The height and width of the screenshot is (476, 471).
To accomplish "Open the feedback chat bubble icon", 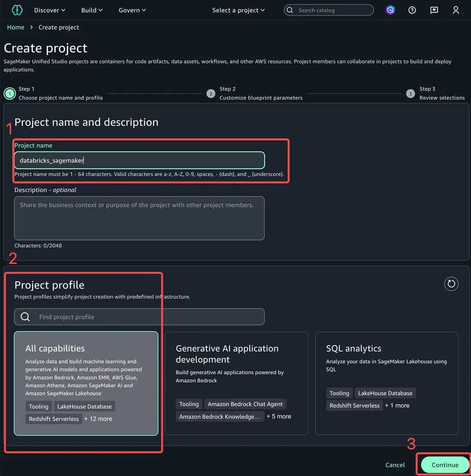I will (434, 10).
